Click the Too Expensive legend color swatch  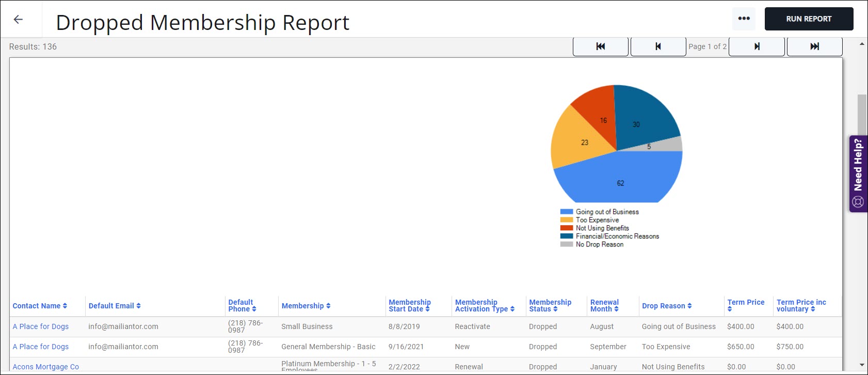point(567,220)
